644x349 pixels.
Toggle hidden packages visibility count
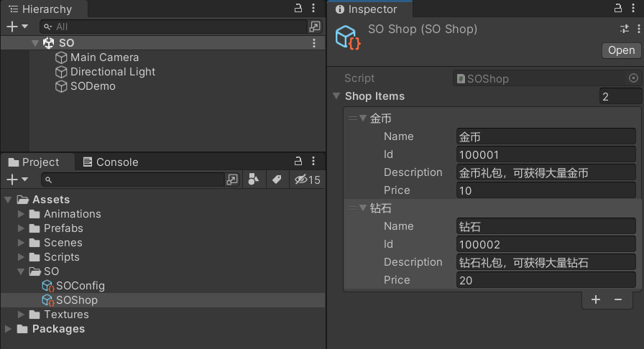[307, 180]
